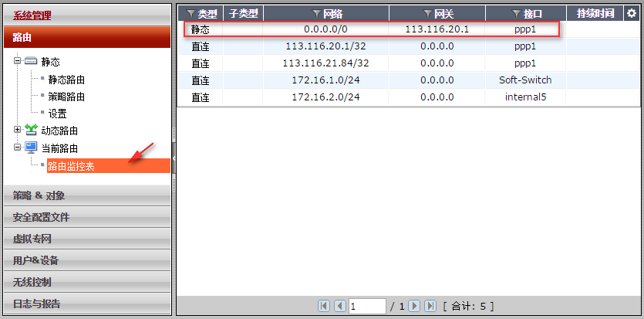
Task: Collapse the 静态 tree node
Action: click(x=17, y=61)
